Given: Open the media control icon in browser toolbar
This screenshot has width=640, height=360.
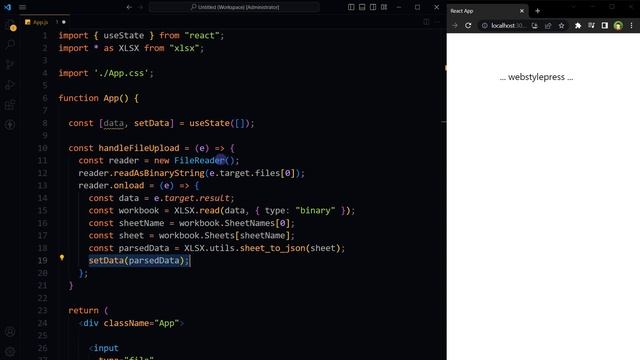Looking at the screenshot, I should pyautogui.click(x=591, y=26).
